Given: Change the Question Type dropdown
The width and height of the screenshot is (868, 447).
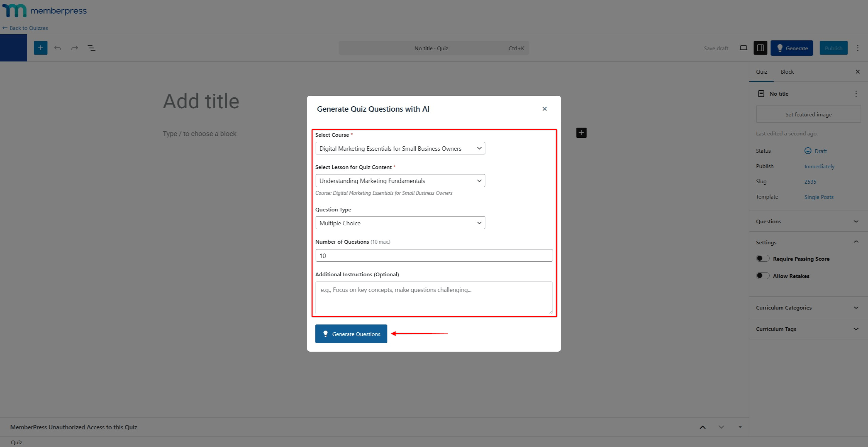Looking at the screenshot, I should [400, 223].
